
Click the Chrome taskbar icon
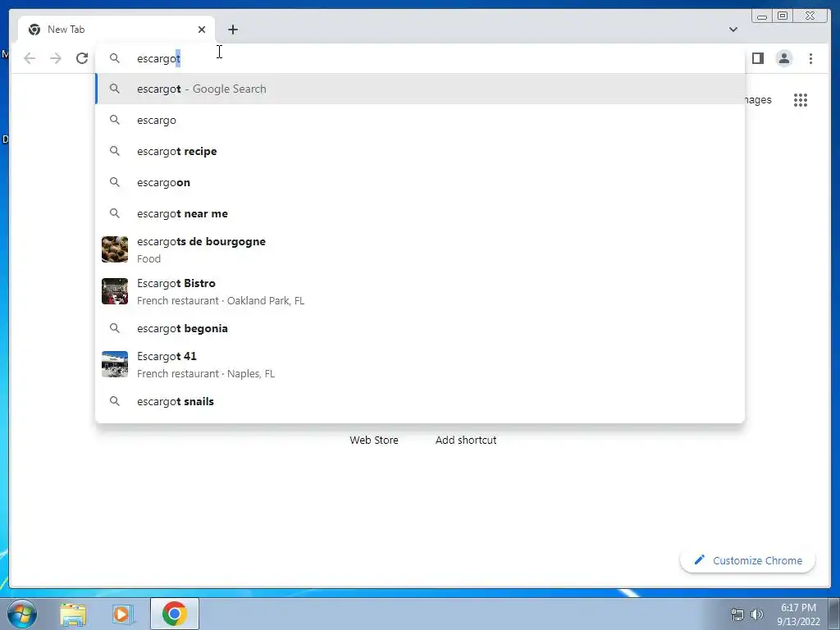pyautogui.click(x=175, y=614)
